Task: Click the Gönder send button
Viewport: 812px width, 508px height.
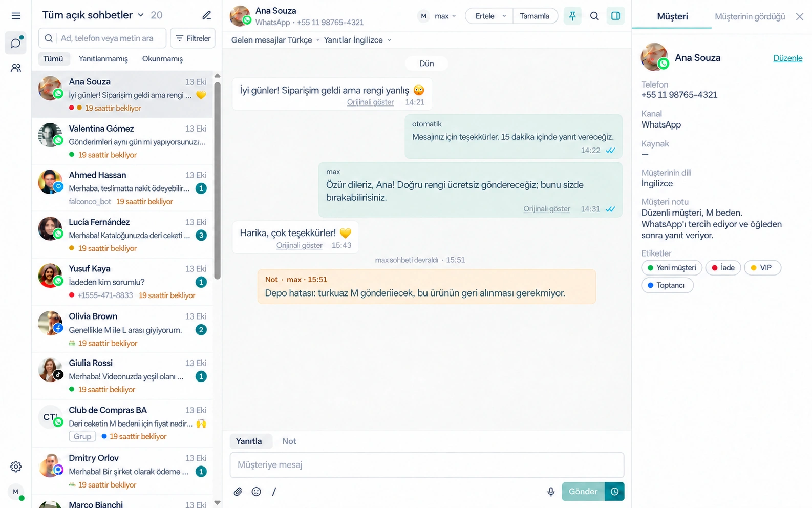Action: (x=583, y=492)
